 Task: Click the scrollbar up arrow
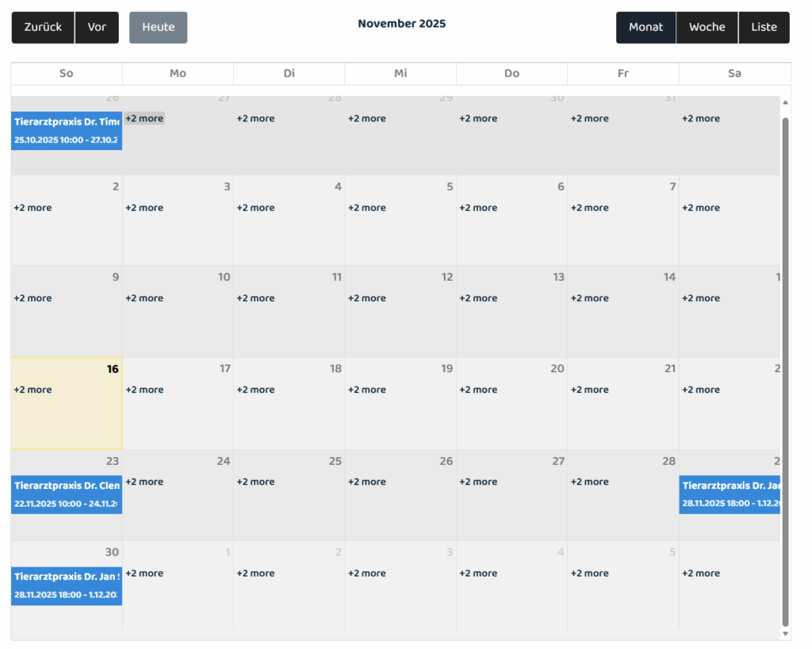785,102
